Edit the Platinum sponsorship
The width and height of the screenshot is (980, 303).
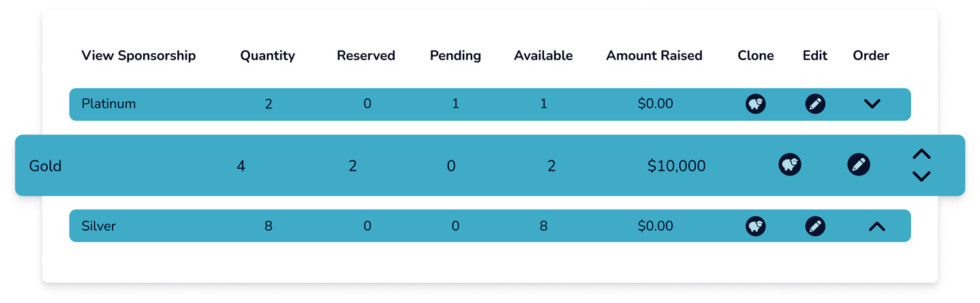pos(815,104)
